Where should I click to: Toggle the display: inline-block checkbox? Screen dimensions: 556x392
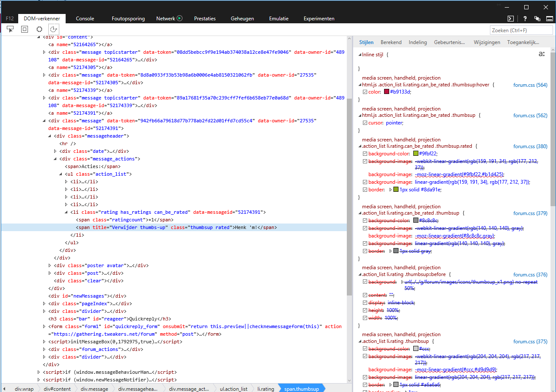(x=365, y=303)
